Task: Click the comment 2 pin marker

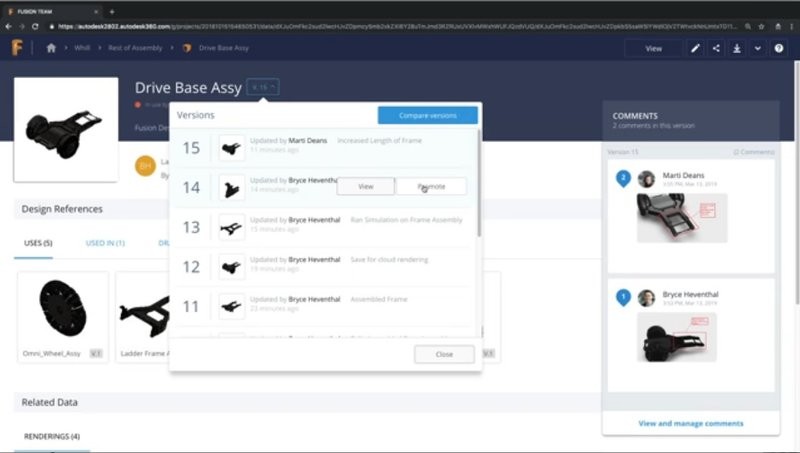Action: 623,178
